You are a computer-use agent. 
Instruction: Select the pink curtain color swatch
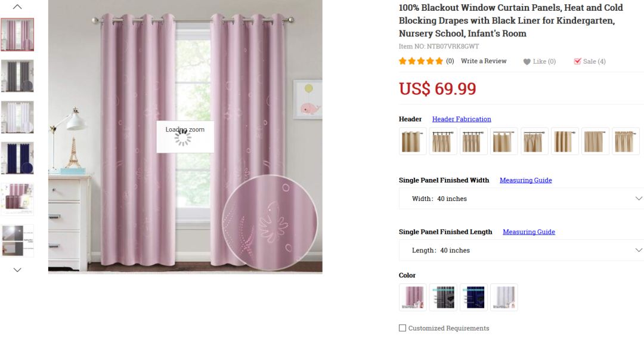tap(413, 297)
